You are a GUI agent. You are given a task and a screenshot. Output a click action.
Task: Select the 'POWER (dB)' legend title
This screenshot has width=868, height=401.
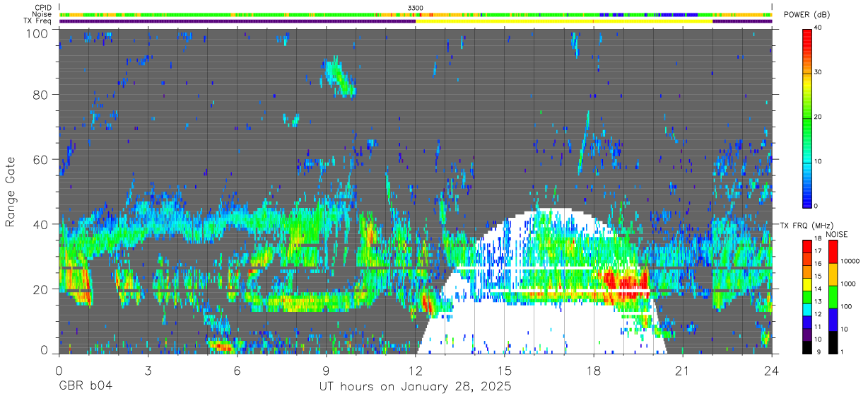click(808, 15)
